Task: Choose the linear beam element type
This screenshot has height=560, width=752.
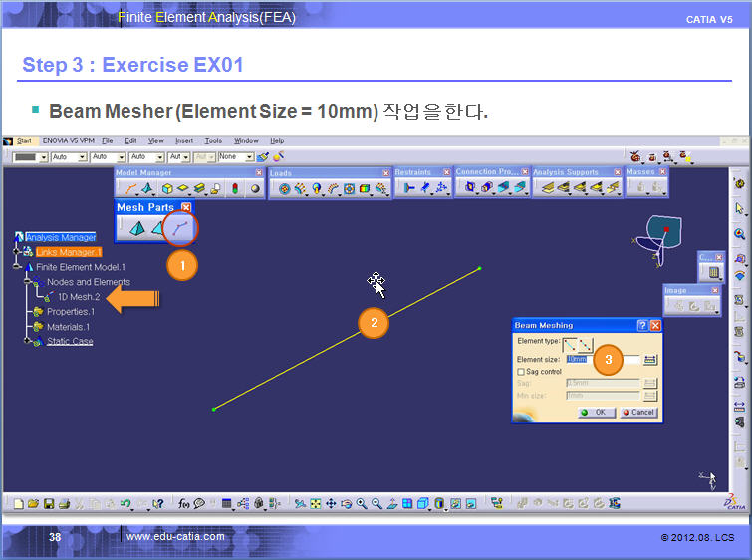Action: 571,342
